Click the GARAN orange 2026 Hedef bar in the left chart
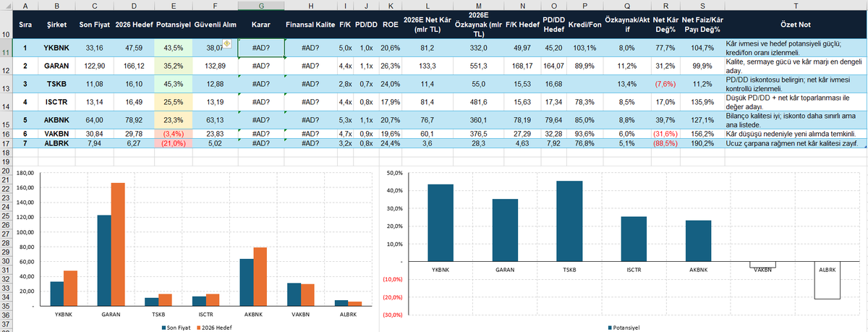The height and width of the screenshot is (332, 868). 117,244
